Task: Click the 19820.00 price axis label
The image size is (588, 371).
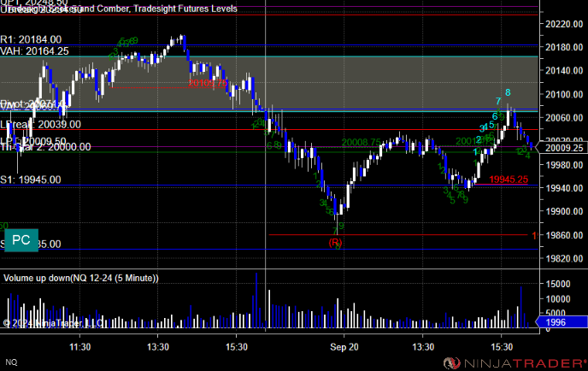Action: click(564, 258)
